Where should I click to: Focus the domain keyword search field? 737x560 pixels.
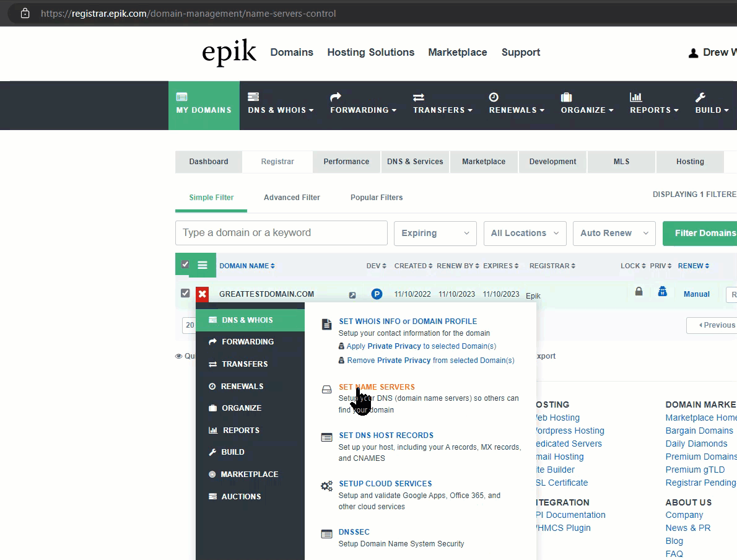point(281,233)
